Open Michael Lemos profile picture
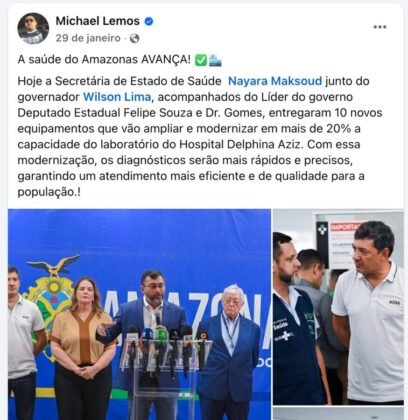The width and height of the screenshot is (408, 420). [33, 28]
